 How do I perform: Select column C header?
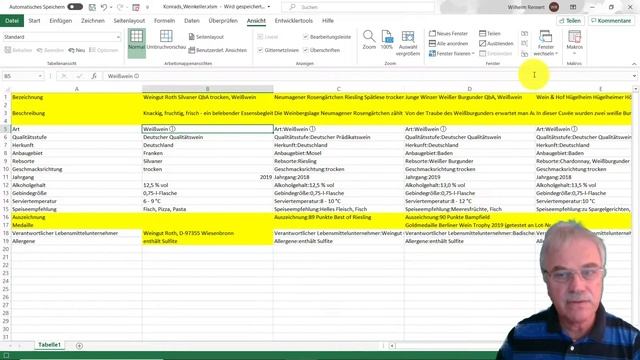pyautogui.click(x=338, y=89)
